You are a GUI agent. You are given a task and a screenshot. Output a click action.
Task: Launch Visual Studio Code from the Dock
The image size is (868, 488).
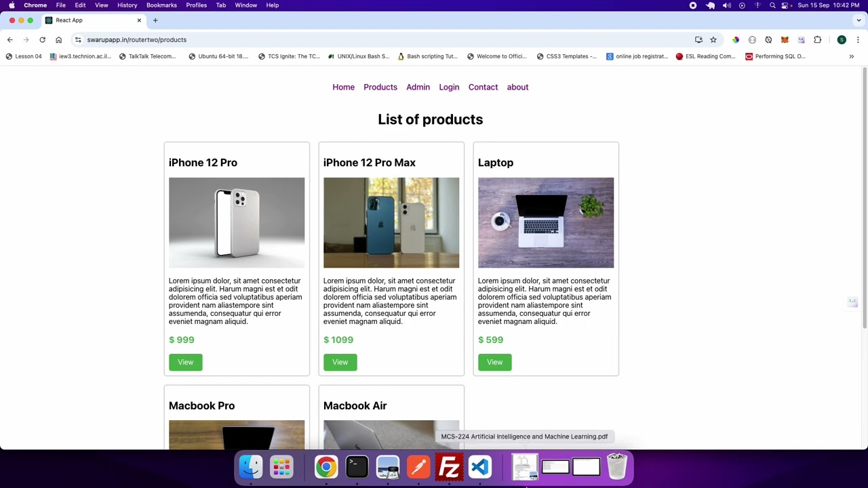pyautogui.click(x=480, y=467)
